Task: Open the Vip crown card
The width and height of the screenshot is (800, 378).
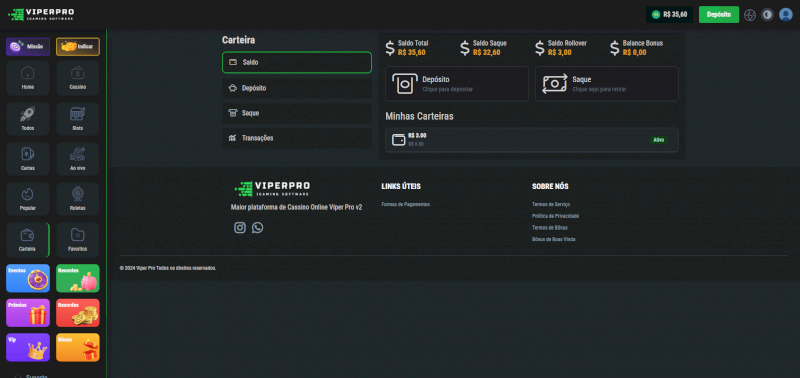Action: 28,347
